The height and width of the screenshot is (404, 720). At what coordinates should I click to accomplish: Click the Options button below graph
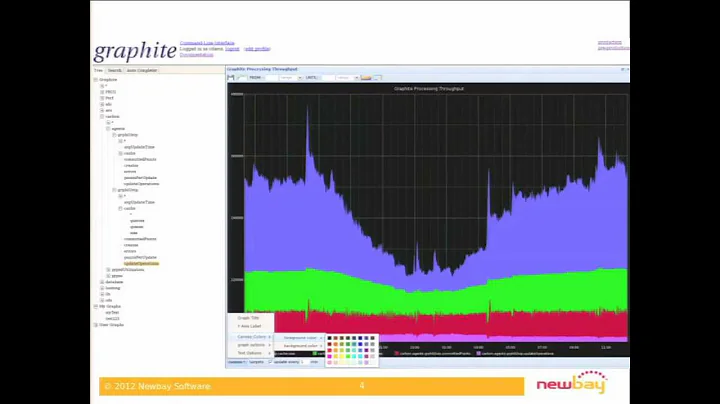coord(237,362)
